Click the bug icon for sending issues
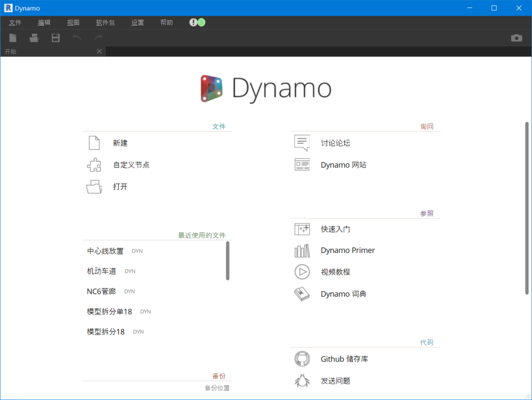Image resolution: width=532 pixels, height=400 pixels. tap(302, 381)
